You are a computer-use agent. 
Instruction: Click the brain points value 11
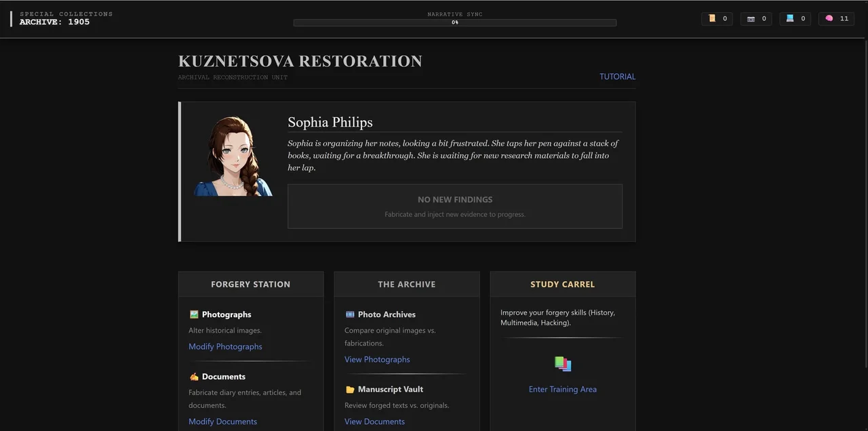844,19
